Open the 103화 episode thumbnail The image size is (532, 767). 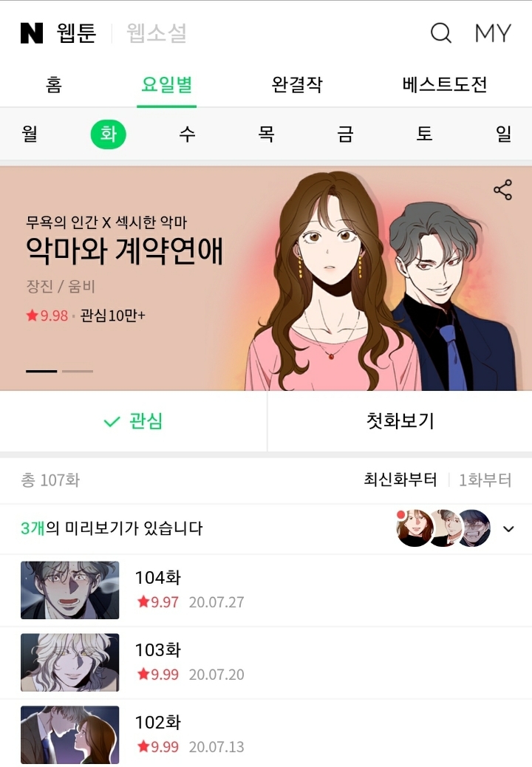[70, 662]
